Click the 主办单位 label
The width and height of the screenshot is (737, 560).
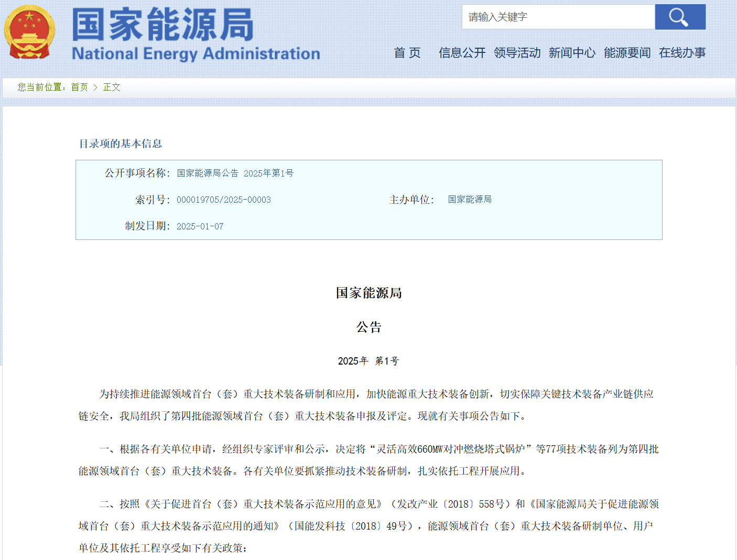click(411, 200)
